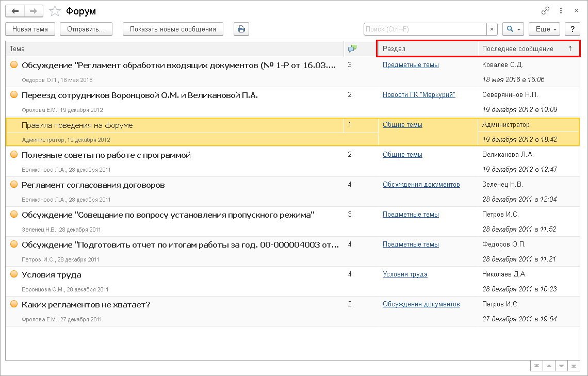588x376 pixels.
Task: Jump to the first list row arrow
Action: 536,366
